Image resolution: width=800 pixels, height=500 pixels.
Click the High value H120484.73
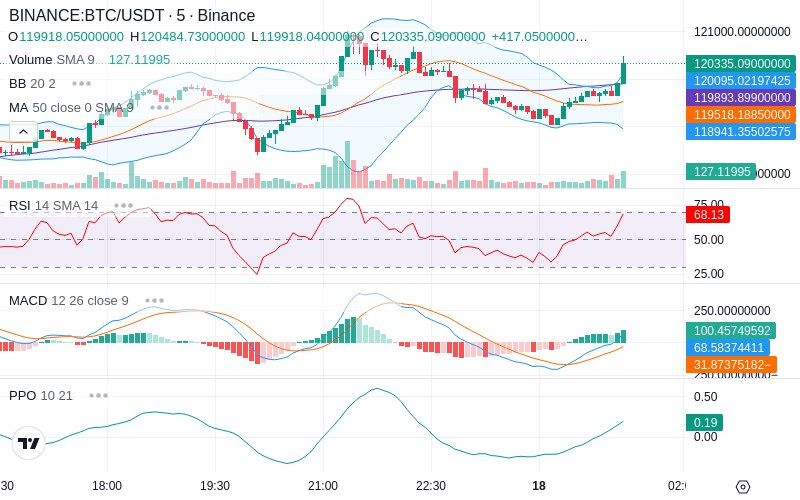click(x=187, y=37)
